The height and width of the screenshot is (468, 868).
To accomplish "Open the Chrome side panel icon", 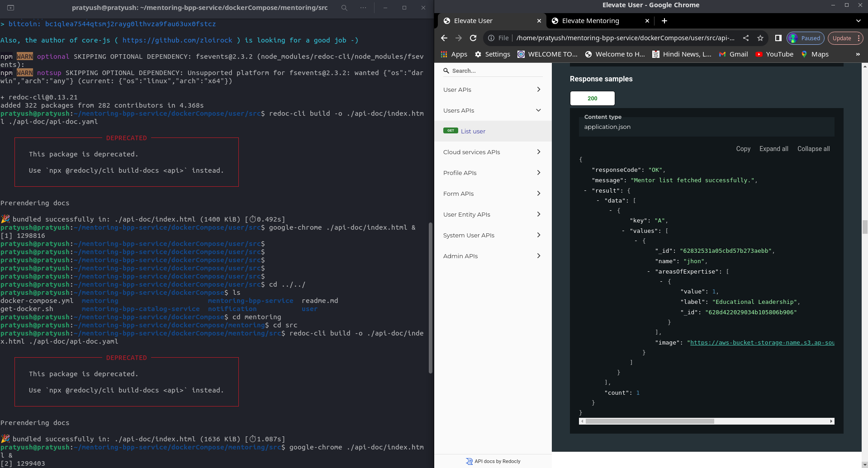I will [x=778, y=38].
